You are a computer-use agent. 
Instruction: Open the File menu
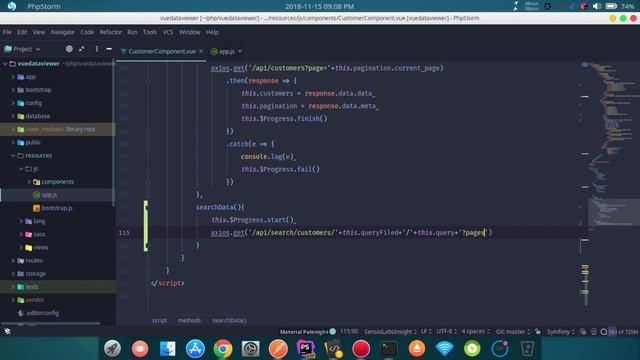(x=7, y=32)
